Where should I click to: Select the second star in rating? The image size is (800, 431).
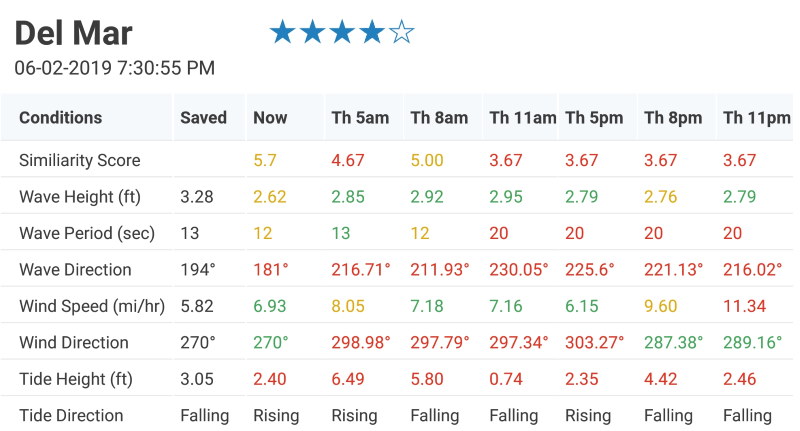coord(312,32)
